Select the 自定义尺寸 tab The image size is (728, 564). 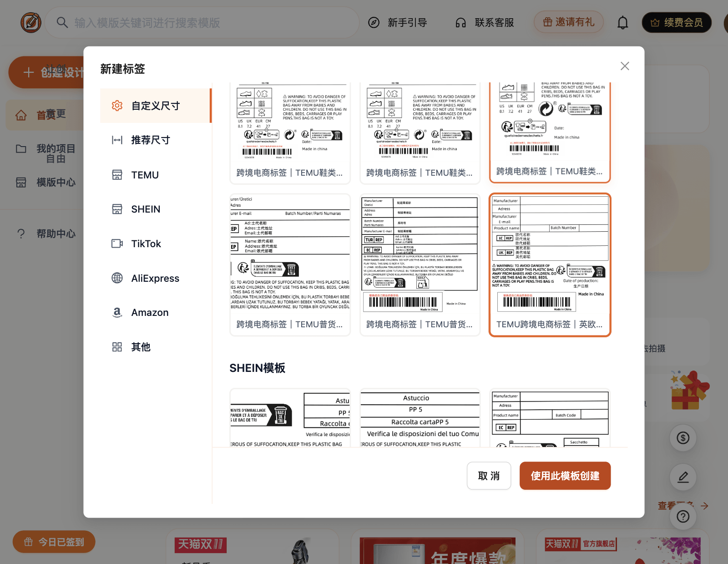(156, 106)
